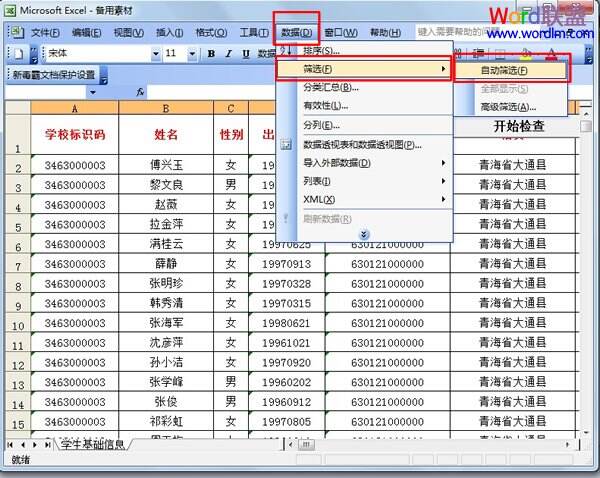Open the Name Box dropdown arrow
Screen dimensions: 600x478
pyautogui.click(x=93, y=91)
